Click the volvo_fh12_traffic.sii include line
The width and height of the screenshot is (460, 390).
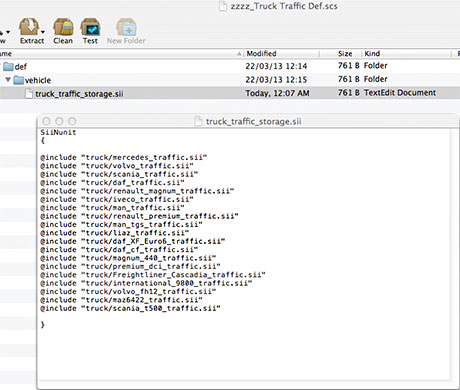128,291
